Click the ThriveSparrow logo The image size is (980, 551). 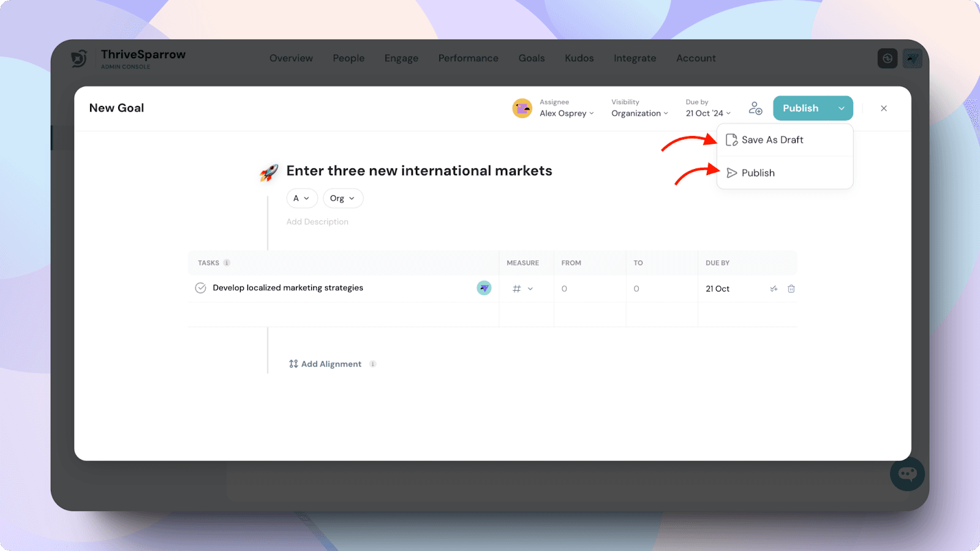(x=80, y=59)
